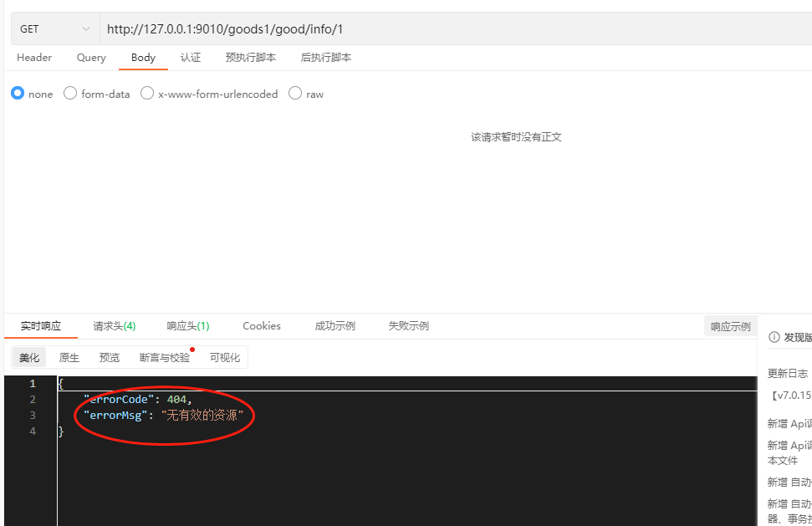Select the none body type radio

pos(18,94)
